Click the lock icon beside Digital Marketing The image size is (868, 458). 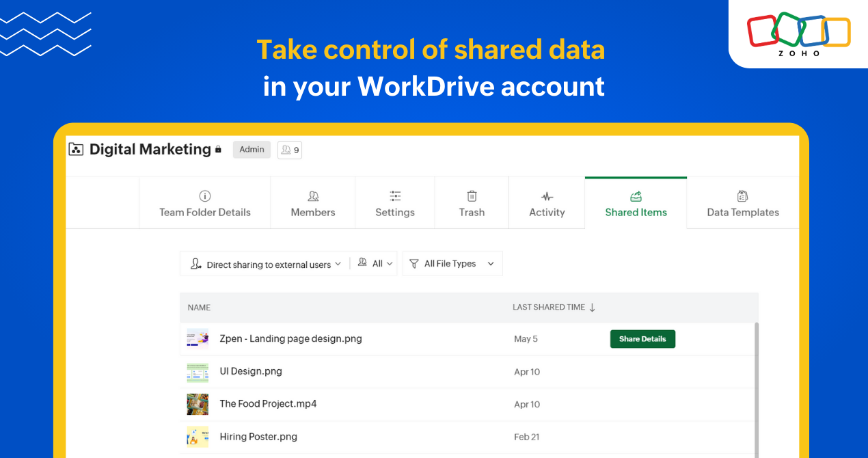pyautogui.click(x=218, y=149)
